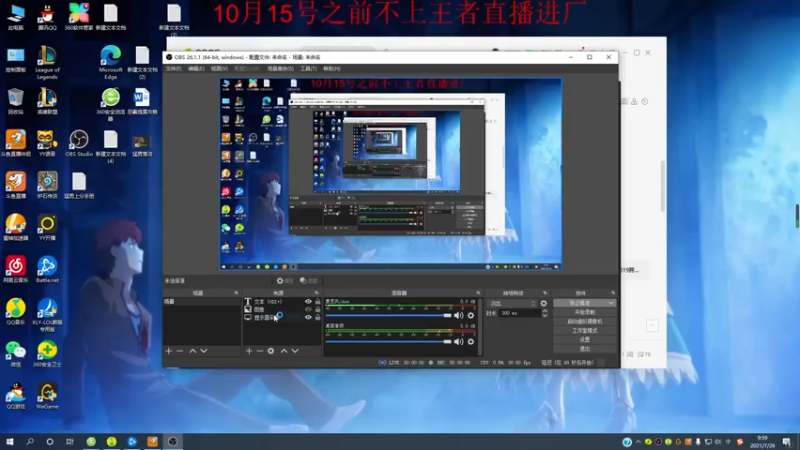800x450 pixels.
Task: Decrease transition duration with the down stepper
Action: pyautogui.click(x=544, y=316)
